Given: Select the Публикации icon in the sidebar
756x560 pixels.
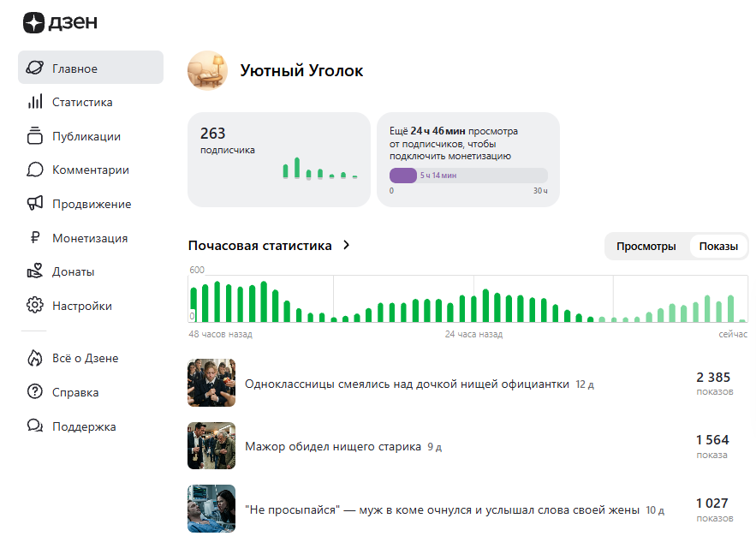Looking at the screenshot, I should (35, 135).
